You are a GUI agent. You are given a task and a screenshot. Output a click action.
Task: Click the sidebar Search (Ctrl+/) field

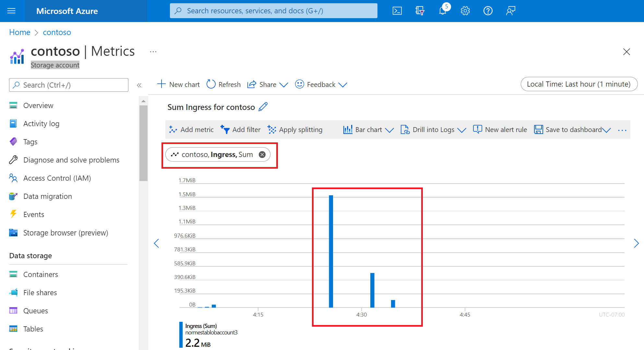69,85
